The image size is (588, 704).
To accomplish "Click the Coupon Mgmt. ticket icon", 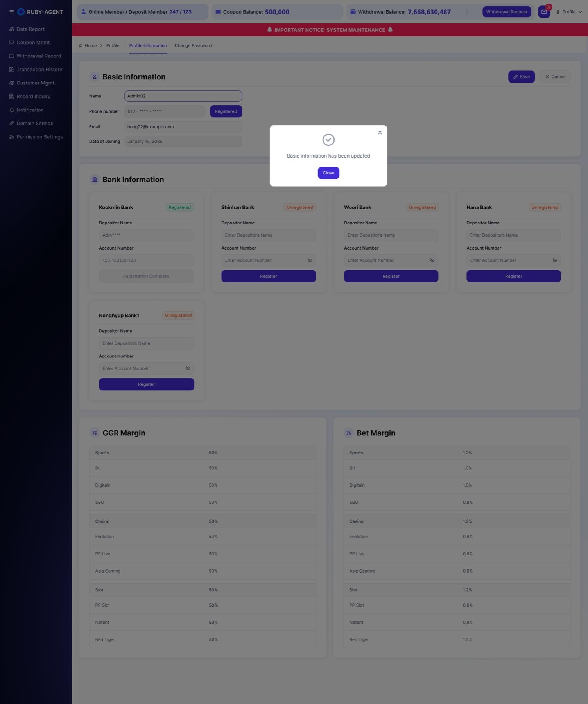I will [x=12, y=43].
